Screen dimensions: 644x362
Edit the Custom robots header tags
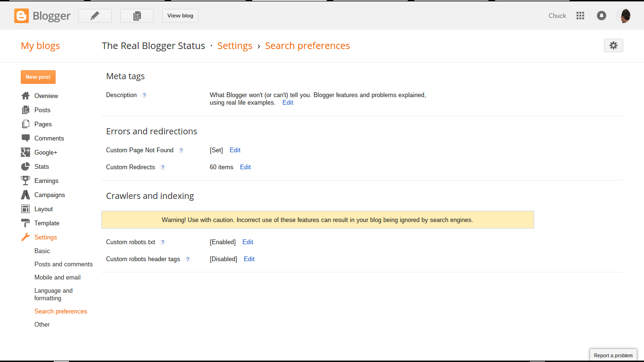point(249,259)
